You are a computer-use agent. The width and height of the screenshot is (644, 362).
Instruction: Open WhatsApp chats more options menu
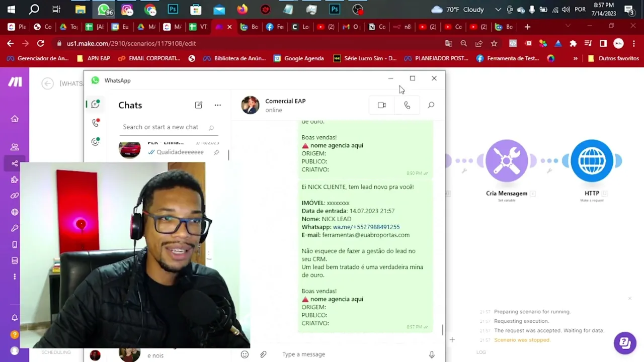[217, 105]
